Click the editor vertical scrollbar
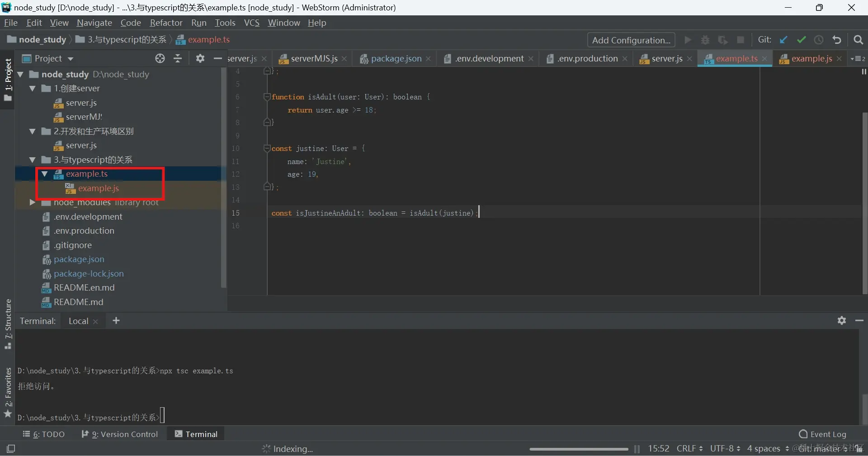This screenshot has width=868, height=456. point(864,203)
